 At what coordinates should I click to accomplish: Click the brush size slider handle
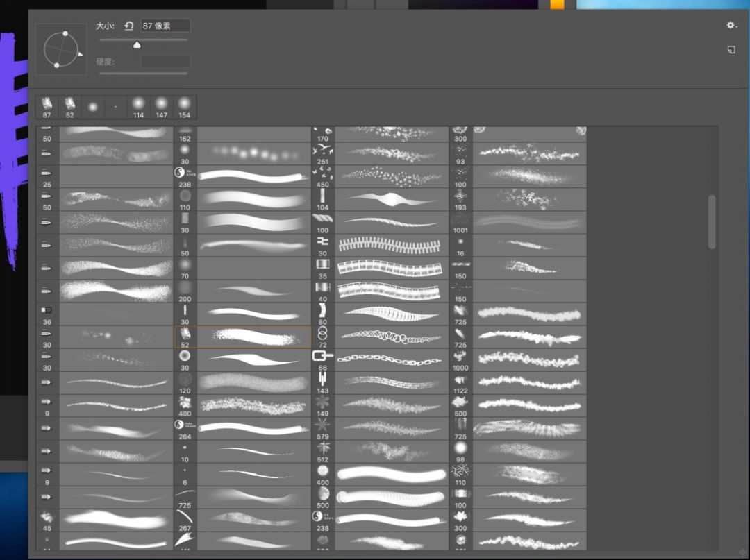pos(137,44)
